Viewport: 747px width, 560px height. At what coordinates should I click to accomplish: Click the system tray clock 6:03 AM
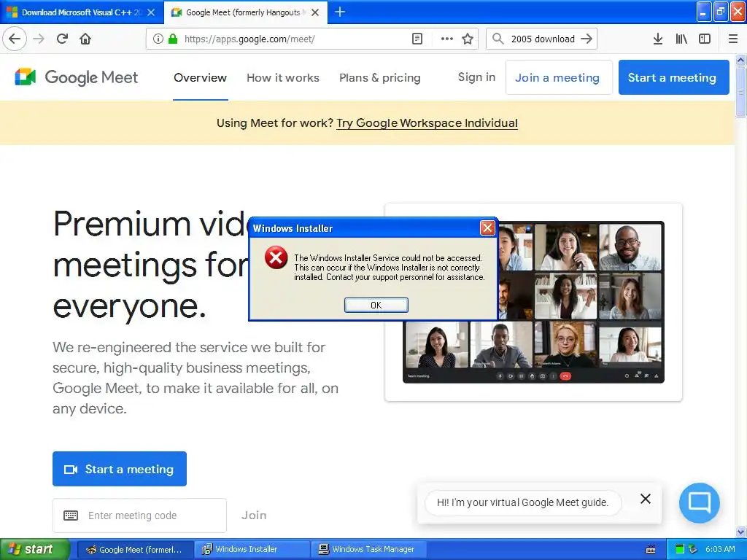point(720,550)
